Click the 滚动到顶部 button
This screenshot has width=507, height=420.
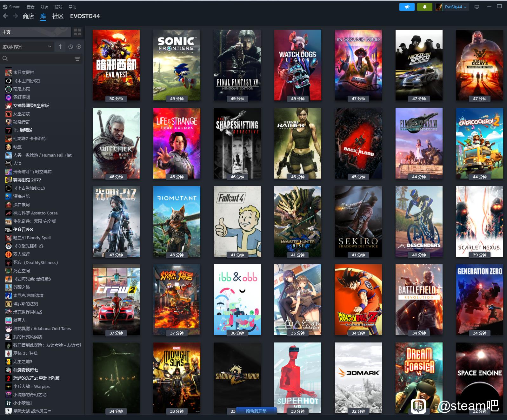pyautogui.click(x=256, y=411)
